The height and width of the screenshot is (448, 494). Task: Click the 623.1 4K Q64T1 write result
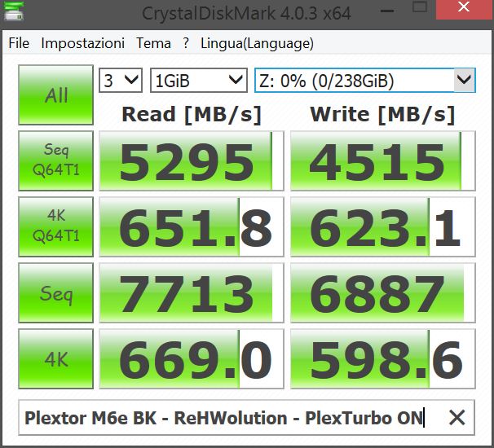381,227
